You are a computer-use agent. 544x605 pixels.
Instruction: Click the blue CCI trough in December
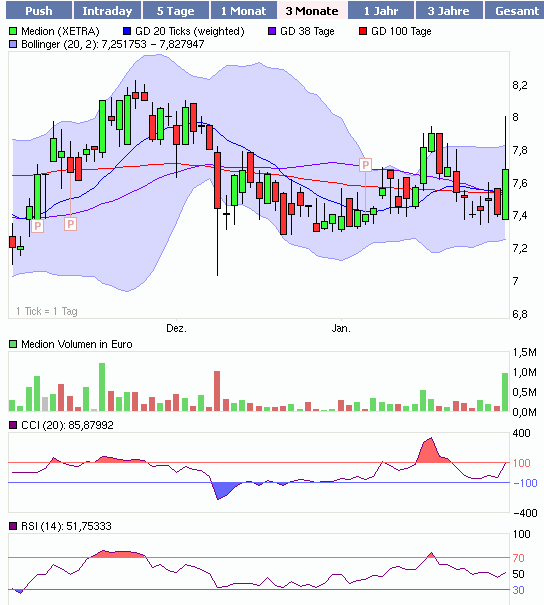point(222,491)
